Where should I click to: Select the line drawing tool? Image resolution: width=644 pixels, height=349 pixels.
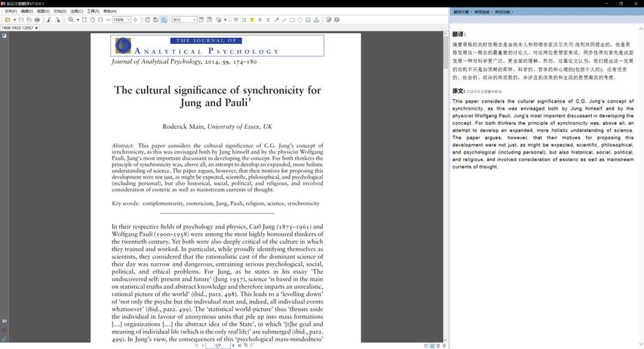pos(284,20)
